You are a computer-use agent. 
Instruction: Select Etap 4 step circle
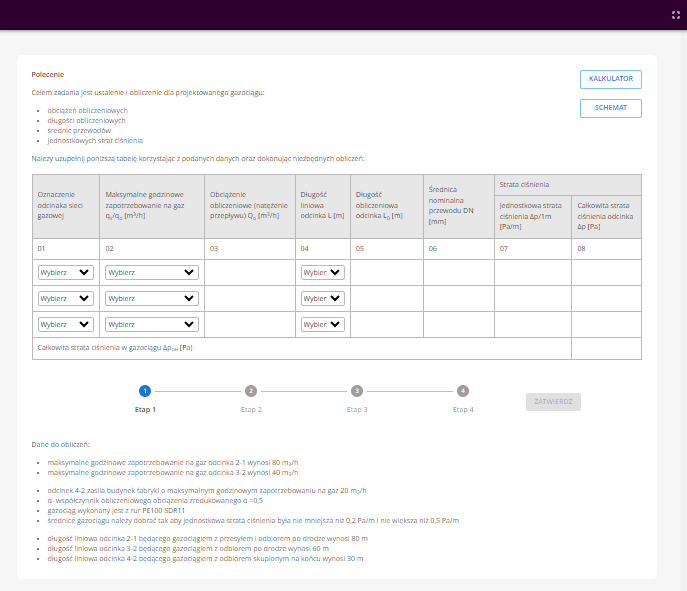point(462,392)
